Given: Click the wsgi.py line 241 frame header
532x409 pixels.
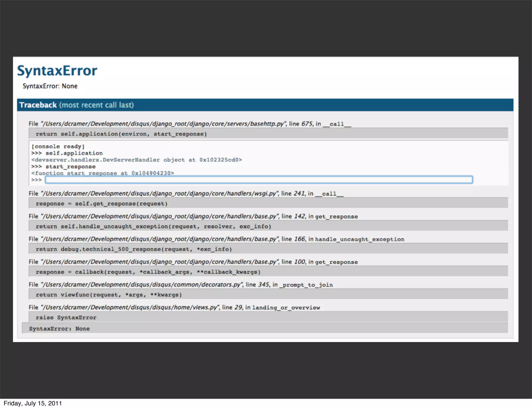Looking at the screenshot, I should [186, 194].
